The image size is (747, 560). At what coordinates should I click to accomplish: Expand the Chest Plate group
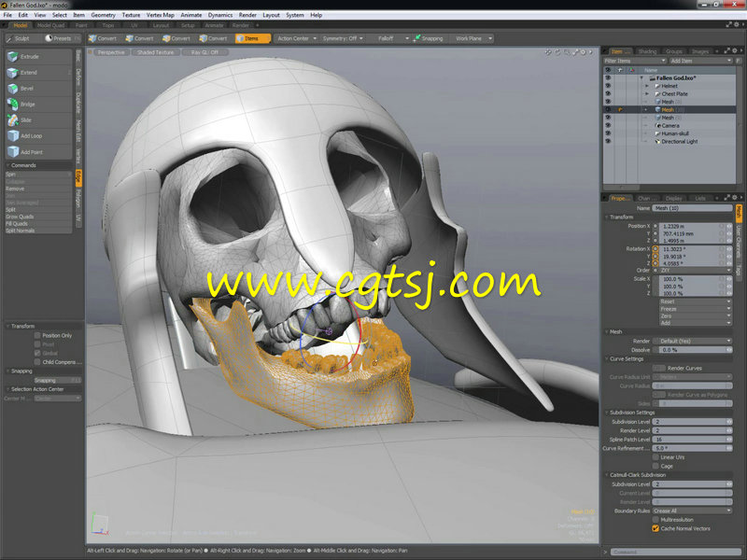[x=647, y=94]
